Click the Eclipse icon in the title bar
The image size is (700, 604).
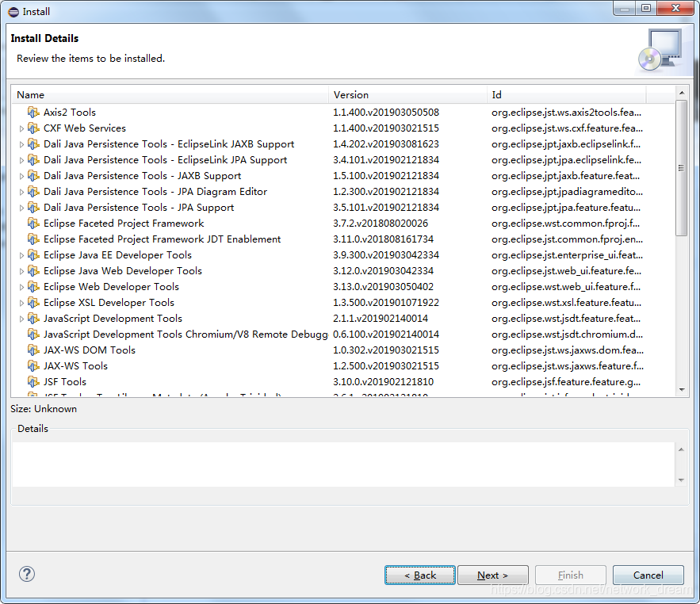coord(13,12)
